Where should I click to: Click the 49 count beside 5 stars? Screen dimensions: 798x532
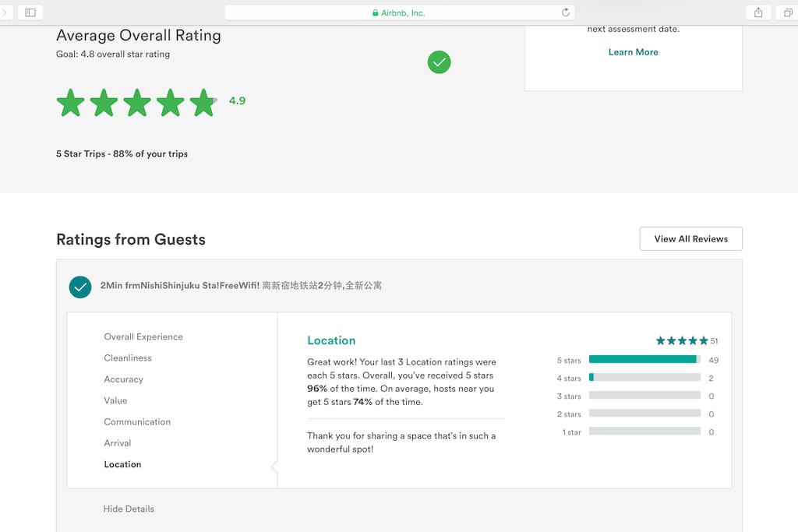coord(714,360)
